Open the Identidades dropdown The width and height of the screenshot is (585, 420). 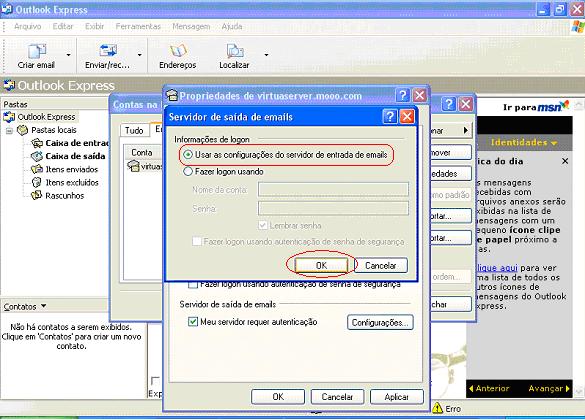point(524,142)
